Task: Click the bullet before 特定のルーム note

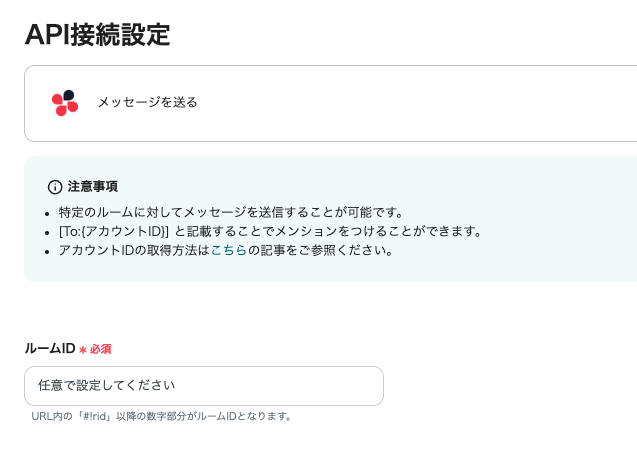Action: click(48, 213)
